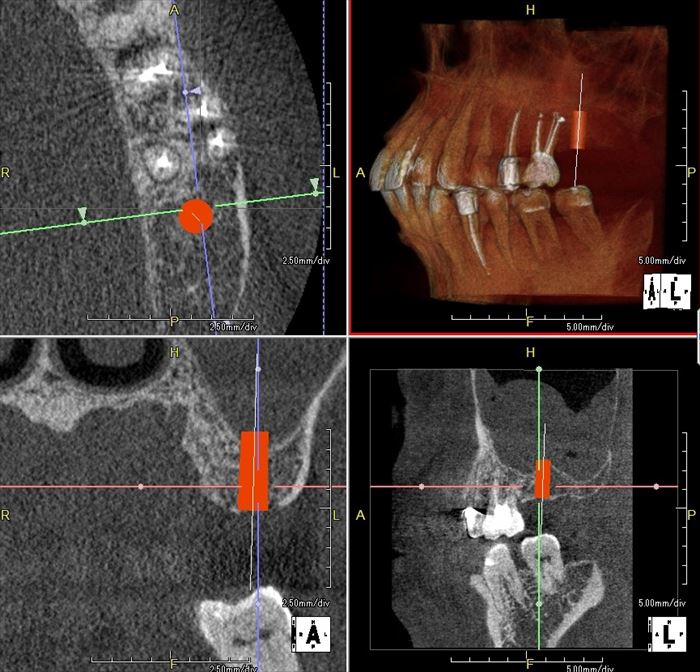
Task: Select the red implant rectangle in the coronal view
Action: (254, 470)
